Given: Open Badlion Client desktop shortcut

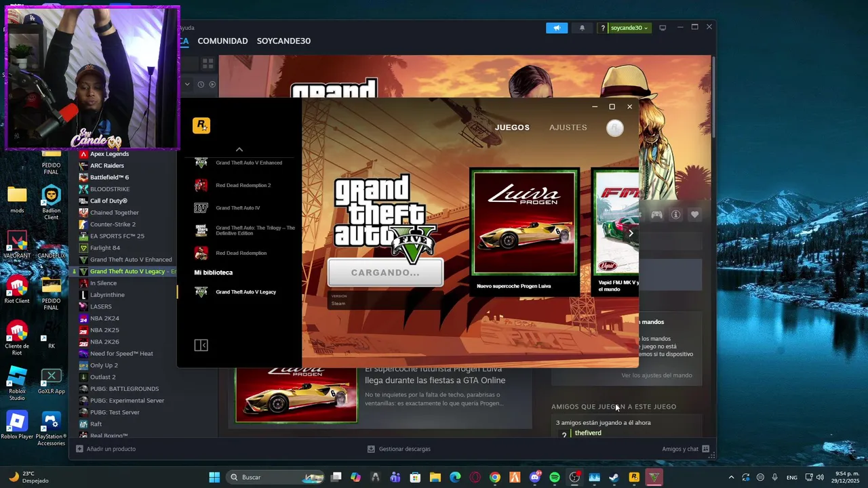Looking at the screenshot, I should (x=51, y=201).
